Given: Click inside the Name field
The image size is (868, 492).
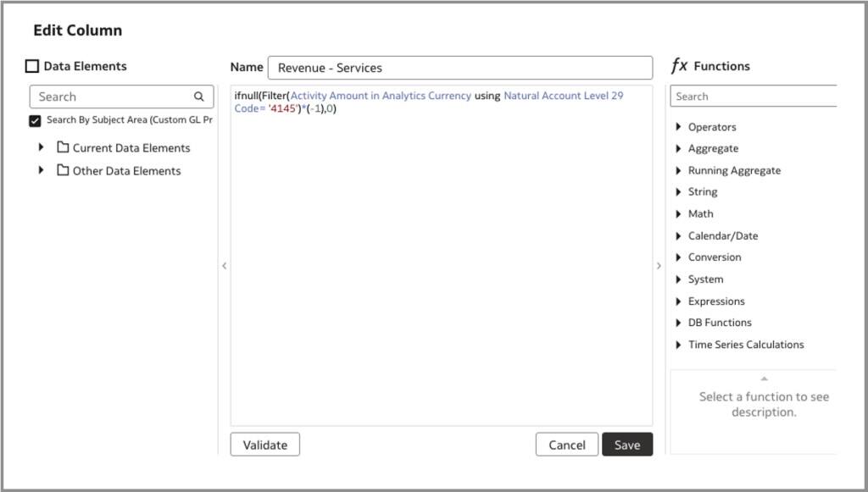Looking at the screenshot, I should pos(462,67).
